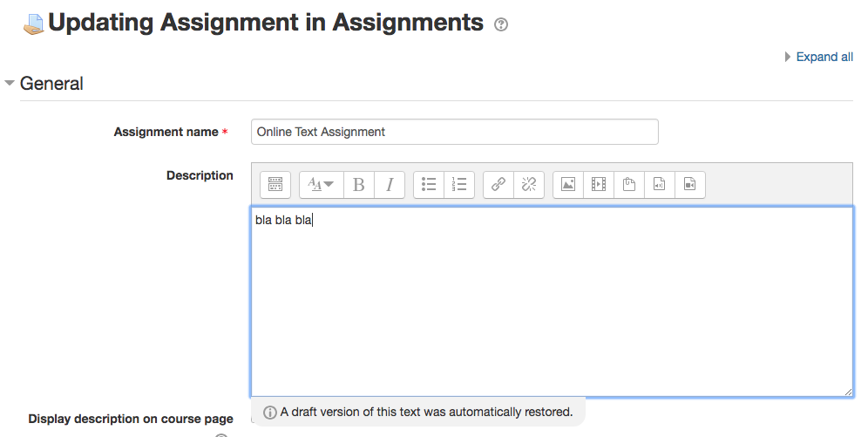
Task: Open the help icon beside the page title
Action: point(501,24)
